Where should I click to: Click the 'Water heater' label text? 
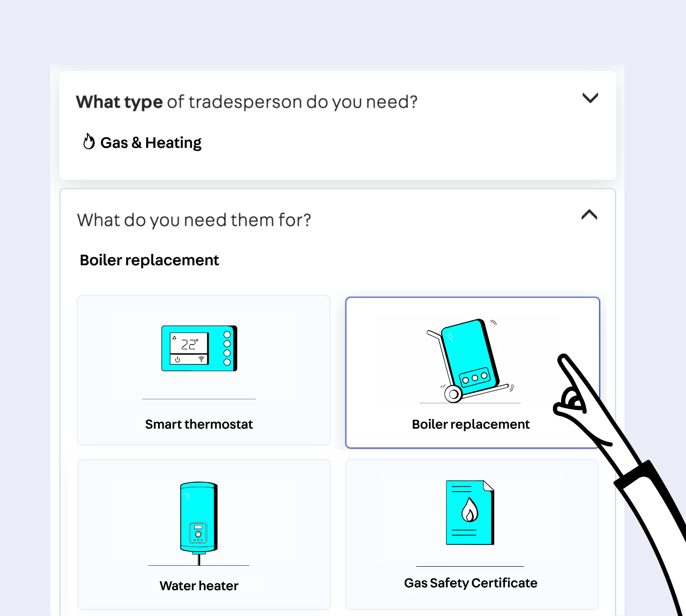(x=199, y=586)
